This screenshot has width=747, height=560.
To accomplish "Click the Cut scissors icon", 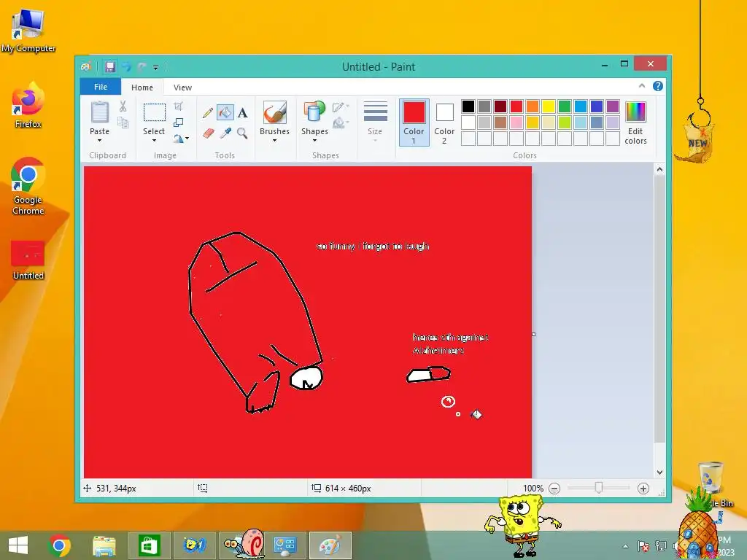I will pyautogui.click(x=123, y=106).
